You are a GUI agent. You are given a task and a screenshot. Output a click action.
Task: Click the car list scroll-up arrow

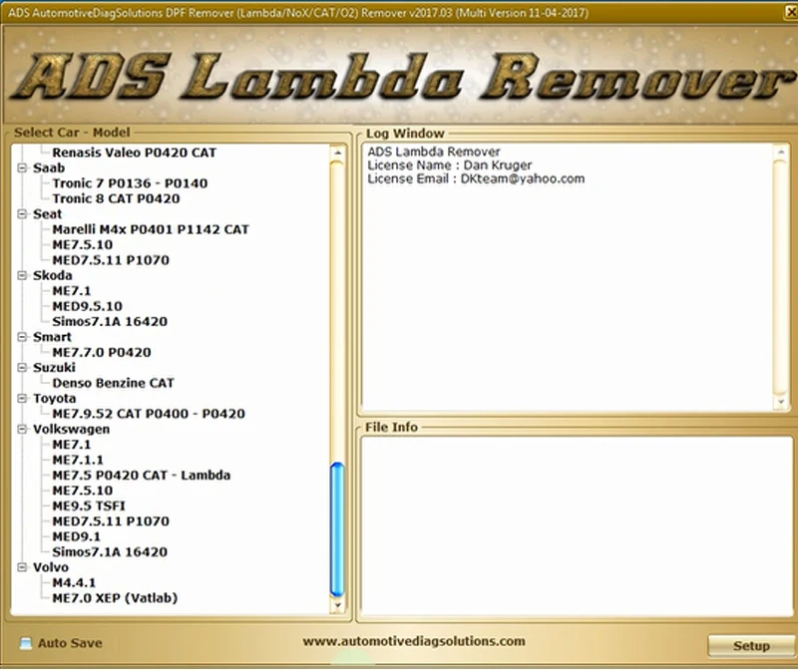click(x=337, y=153)
